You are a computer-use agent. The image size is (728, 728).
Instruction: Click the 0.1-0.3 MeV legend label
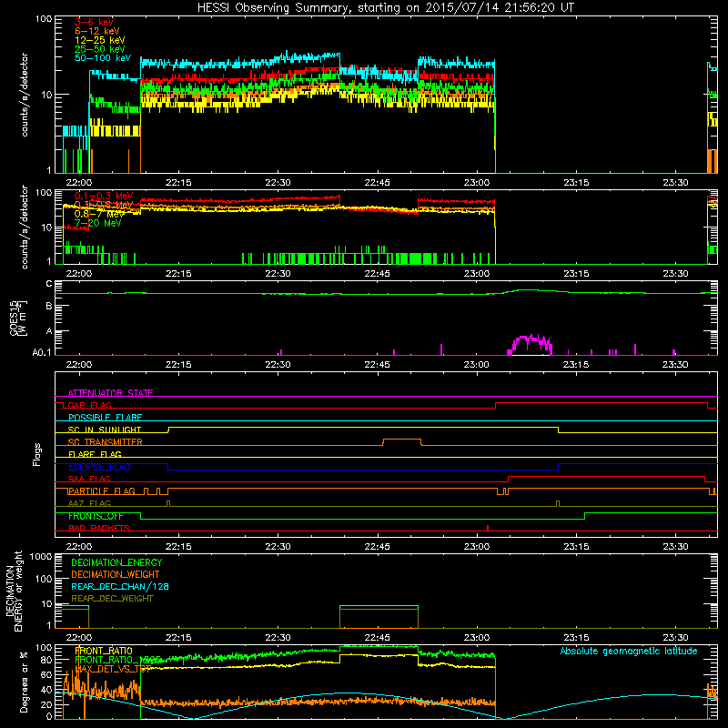[x=104, y=196]
